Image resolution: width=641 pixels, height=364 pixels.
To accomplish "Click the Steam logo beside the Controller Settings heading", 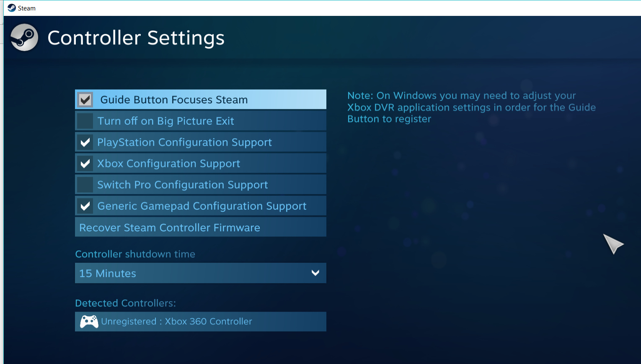I will (x=24, y=37).
